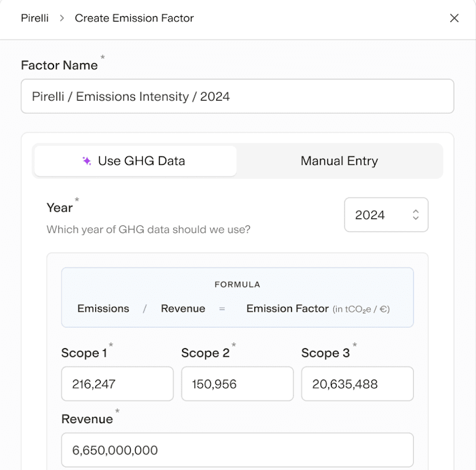
Task: Click the breadcrumb chevron separator icon
Action: 62,18
